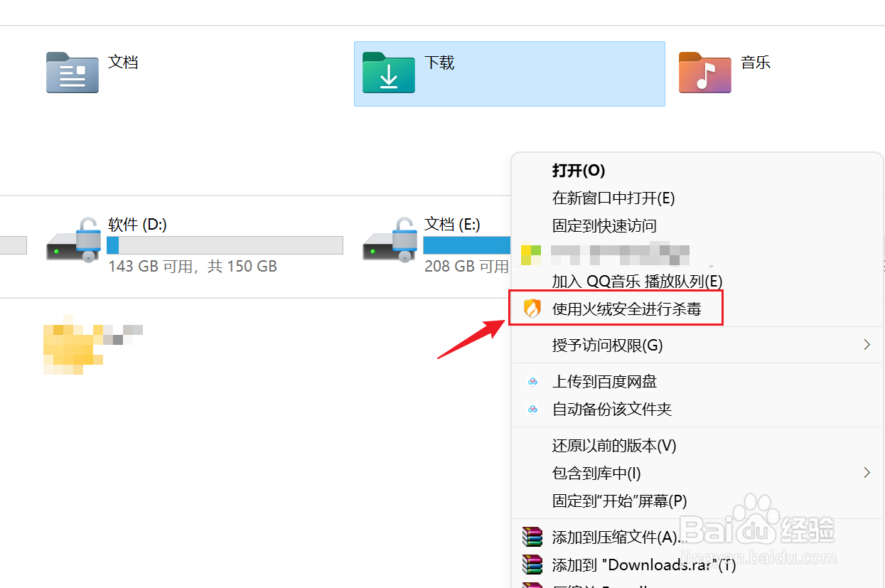Screen dimensions: 885x588
Task: Select 使用火绒安全进行杀毒 menu entry
Action: click(627, 309)
